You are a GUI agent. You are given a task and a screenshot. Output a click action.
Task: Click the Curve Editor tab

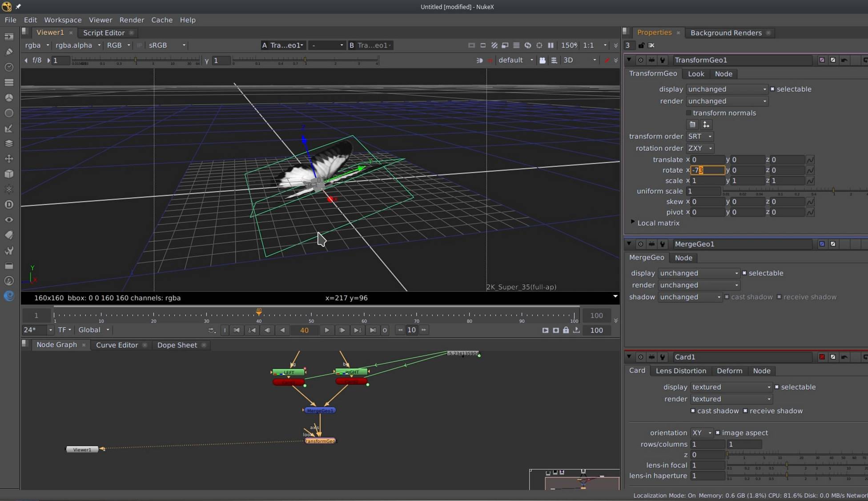point(117,345)
